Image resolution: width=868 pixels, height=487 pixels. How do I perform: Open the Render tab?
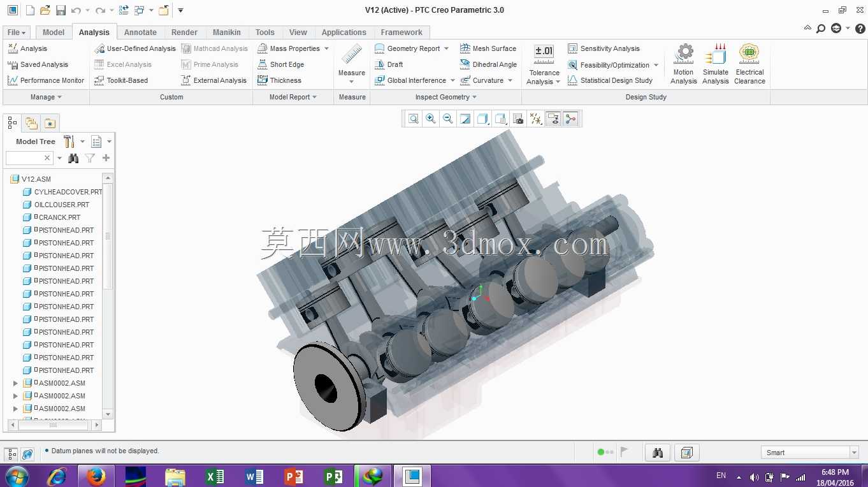click(x=184, y=33)
